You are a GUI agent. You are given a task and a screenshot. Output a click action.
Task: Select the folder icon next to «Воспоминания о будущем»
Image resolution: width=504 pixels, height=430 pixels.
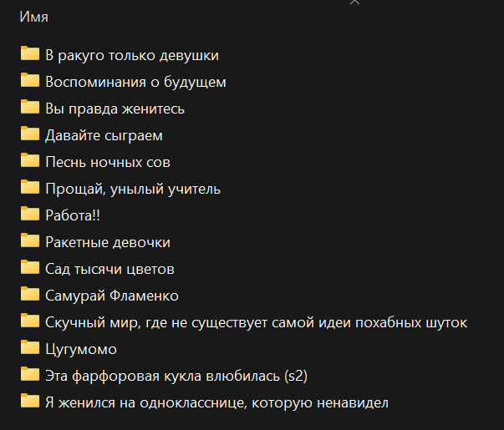(x=30, y=81)
